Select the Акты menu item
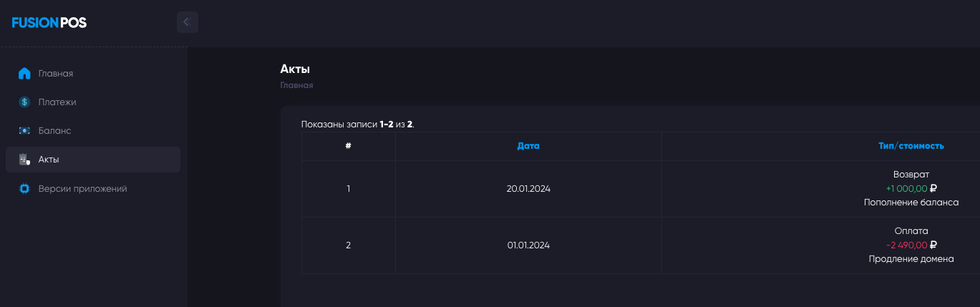 (x=49, y=160)
